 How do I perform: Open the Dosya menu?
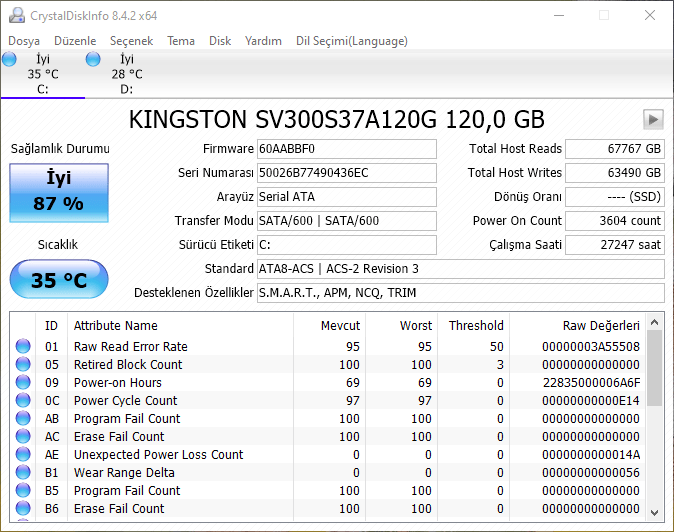point(24,41)
